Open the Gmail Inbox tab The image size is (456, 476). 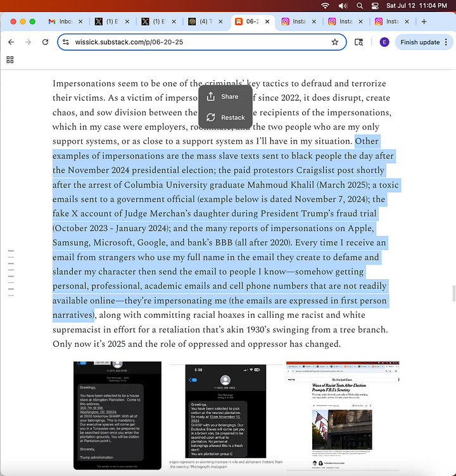click(x=61, y=22)
